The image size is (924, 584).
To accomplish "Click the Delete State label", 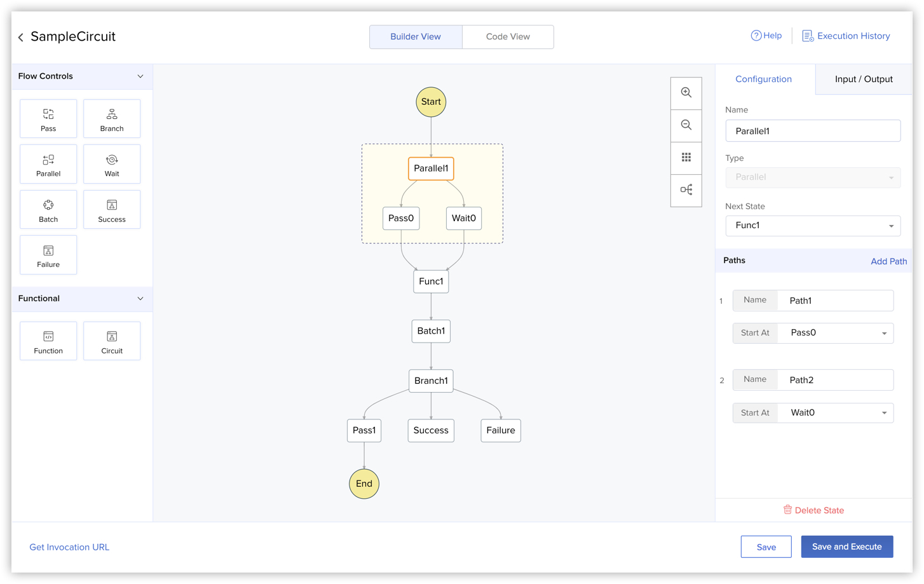I will (x=819, y=510).
